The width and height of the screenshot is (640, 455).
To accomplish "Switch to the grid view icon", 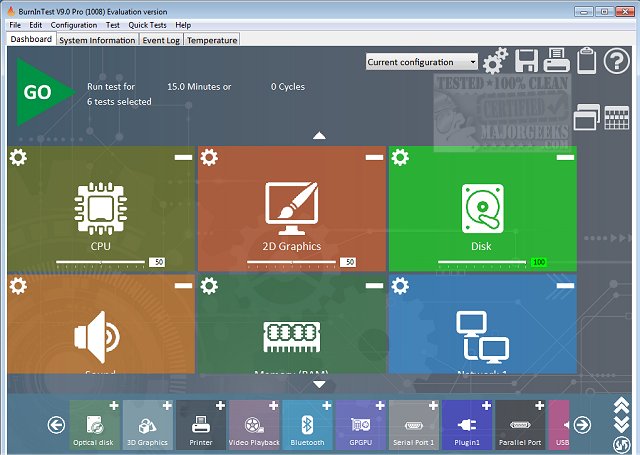I will point(615,119).
